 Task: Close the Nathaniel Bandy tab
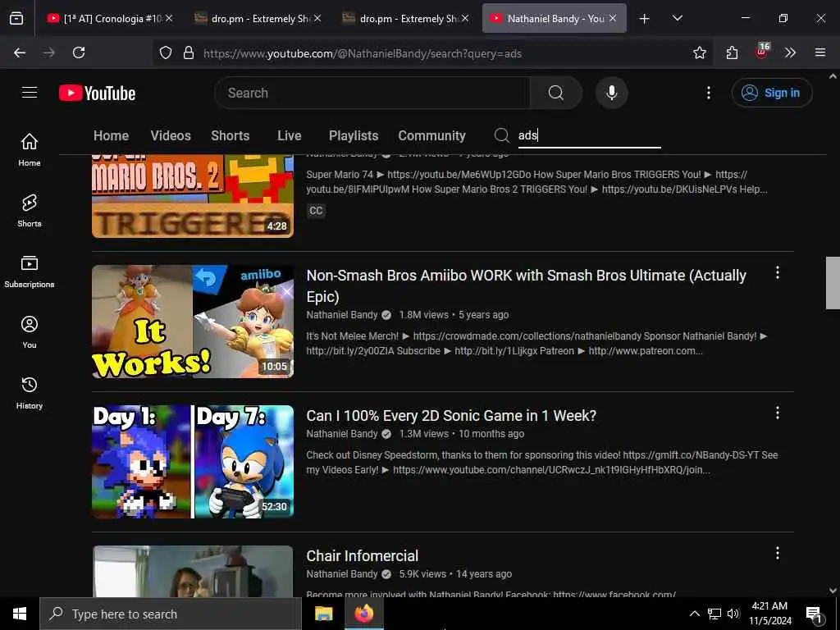613,18
